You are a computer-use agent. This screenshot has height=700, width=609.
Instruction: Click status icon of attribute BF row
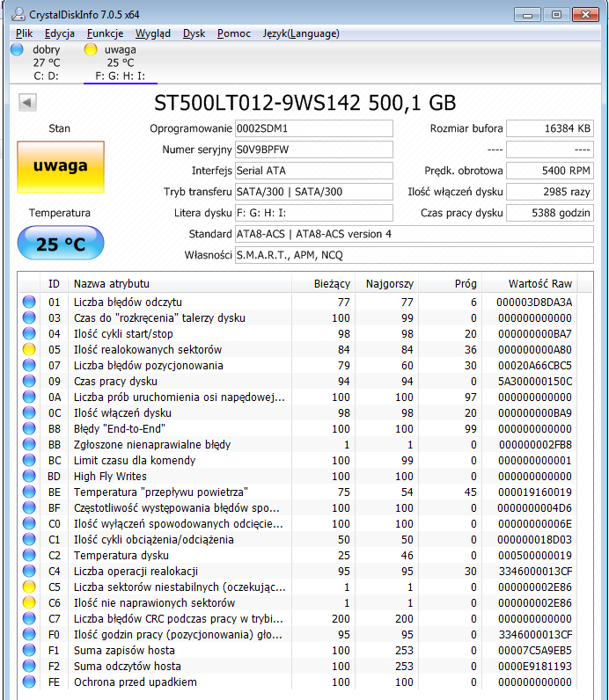tap(29, 508)
